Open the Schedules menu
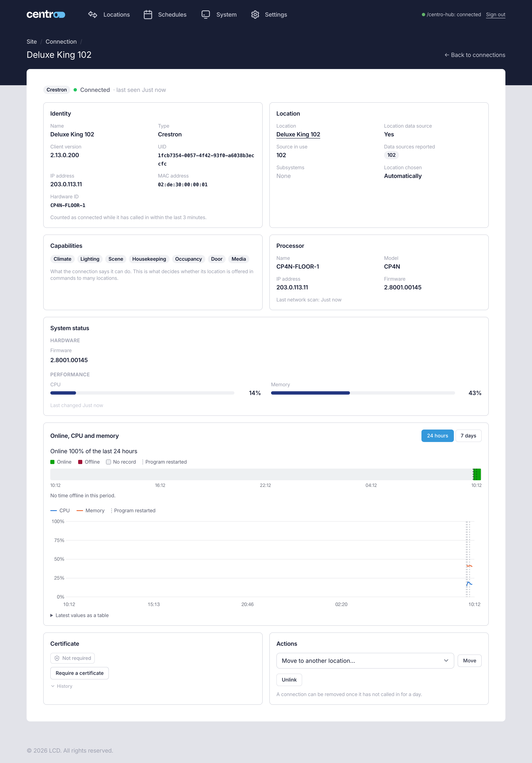The height and width of the screenshot is (763, 532). point(165,15)
